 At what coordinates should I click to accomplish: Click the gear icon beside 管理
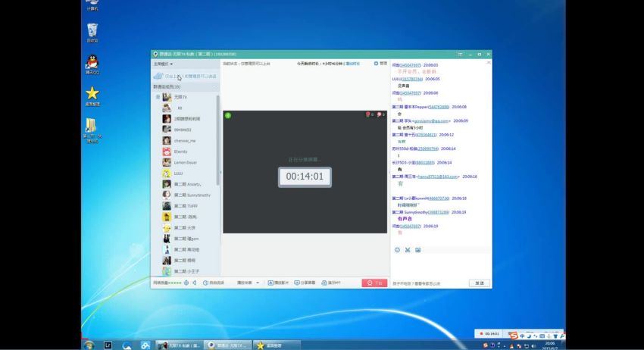pyautogui.click(x=376, y=64)
